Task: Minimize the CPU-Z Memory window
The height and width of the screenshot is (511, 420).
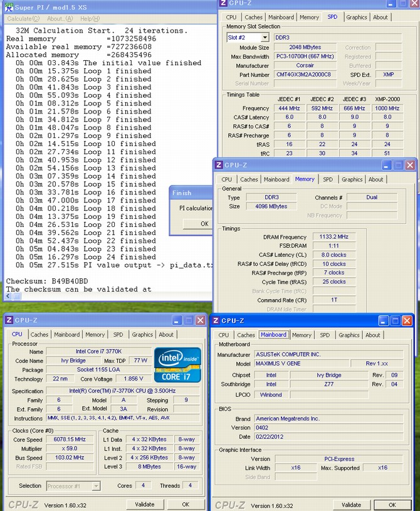Action: click(x=386, y=166)
